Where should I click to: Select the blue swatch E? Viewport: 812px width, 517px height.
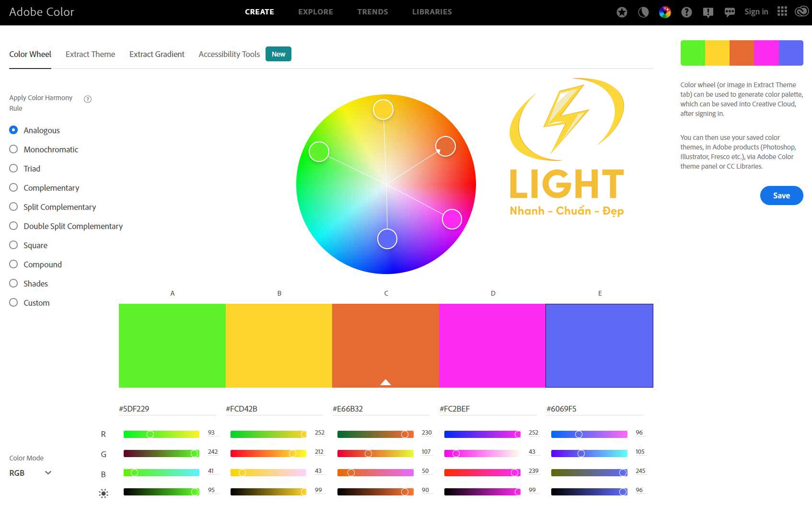(x=599, y=345)
